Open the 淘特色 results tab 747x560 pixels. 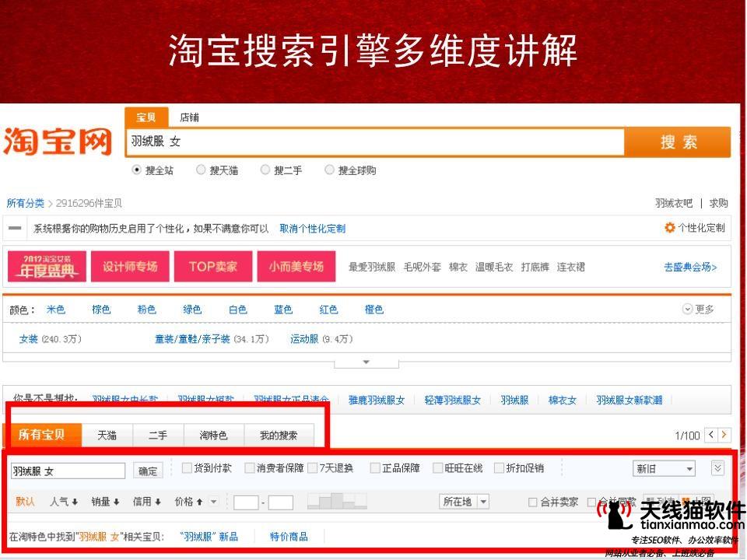click(213, 436)
